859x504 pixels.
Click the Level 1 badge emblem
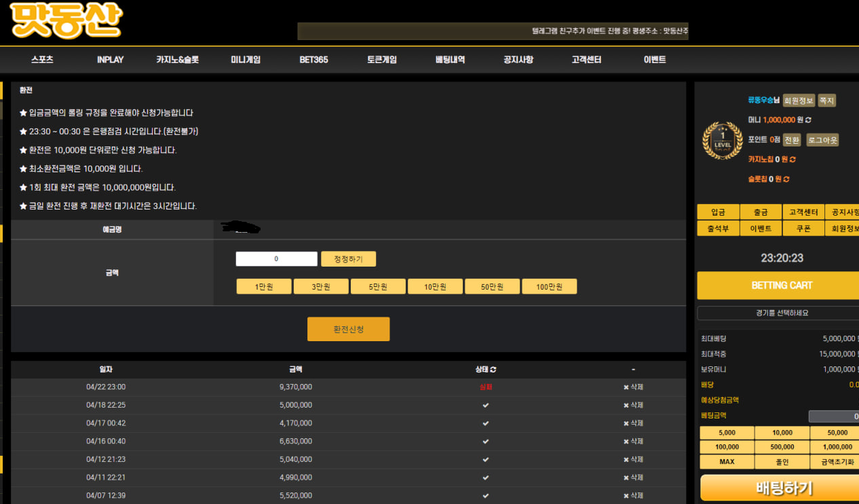click(722, 140)
